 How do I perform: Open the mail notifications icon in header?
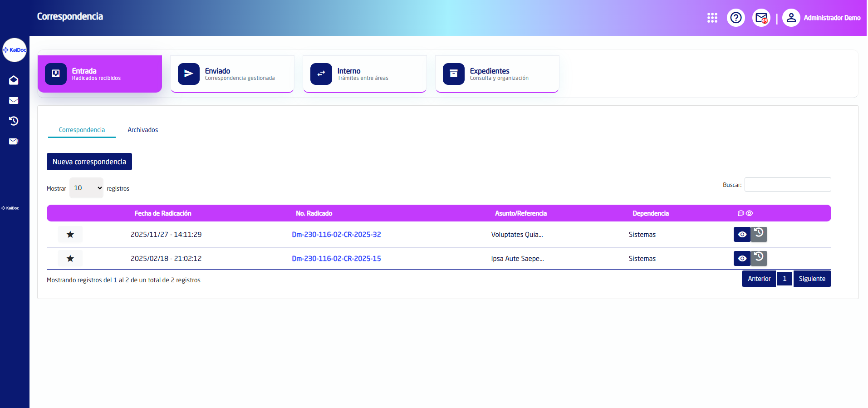761,18
